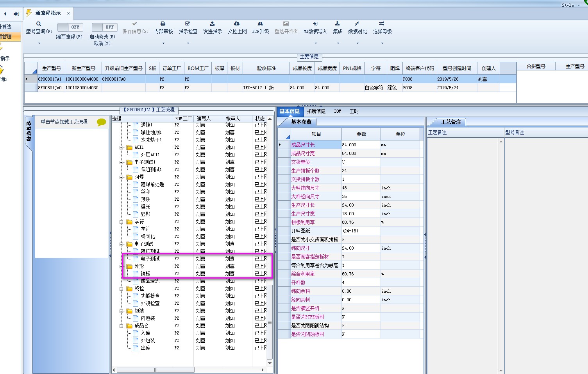Click the 成品尺寸长 parameter value field
Screen dimensions: 588x374
coord(361,145)
